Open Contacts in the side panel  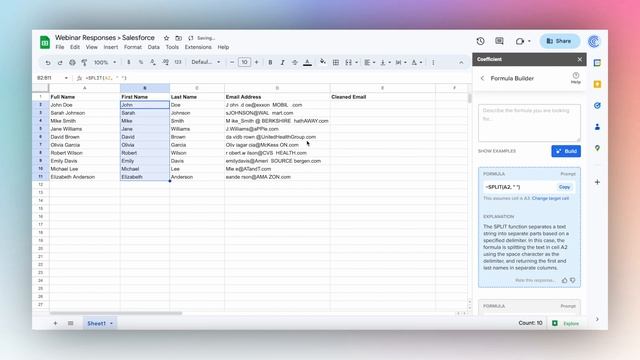click(597, 127)
